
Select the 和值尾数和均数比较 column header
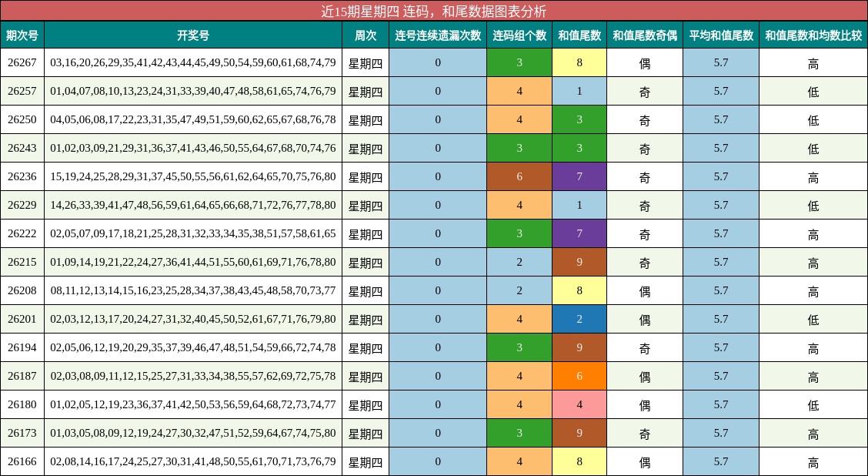tap(813, 35)
